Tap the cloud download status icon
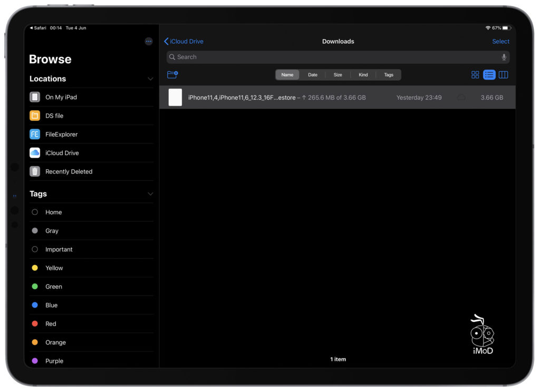540x392 pixels. (x=461, y=97)
